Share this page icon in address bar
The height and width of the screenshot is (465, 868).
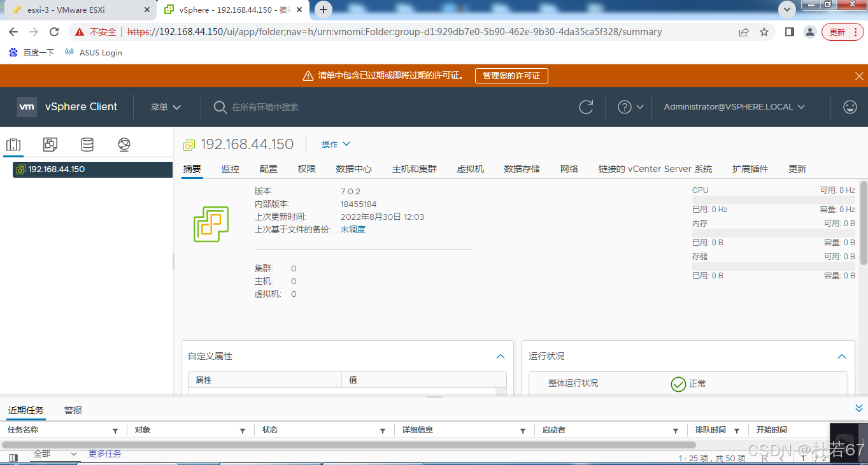click(744, 32)
